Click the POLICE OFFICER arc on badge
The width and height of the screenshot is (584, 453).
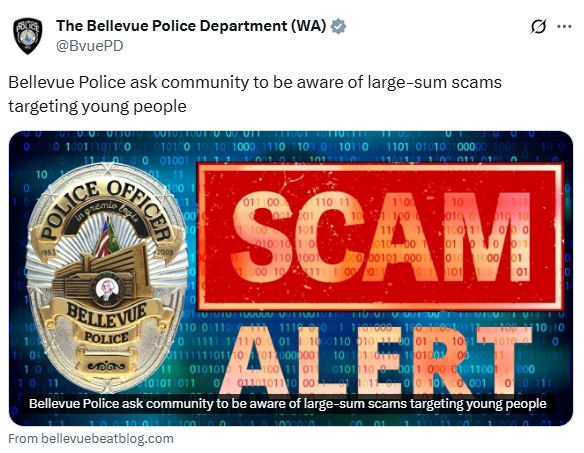pyautogui.click(x=105, y=210)
